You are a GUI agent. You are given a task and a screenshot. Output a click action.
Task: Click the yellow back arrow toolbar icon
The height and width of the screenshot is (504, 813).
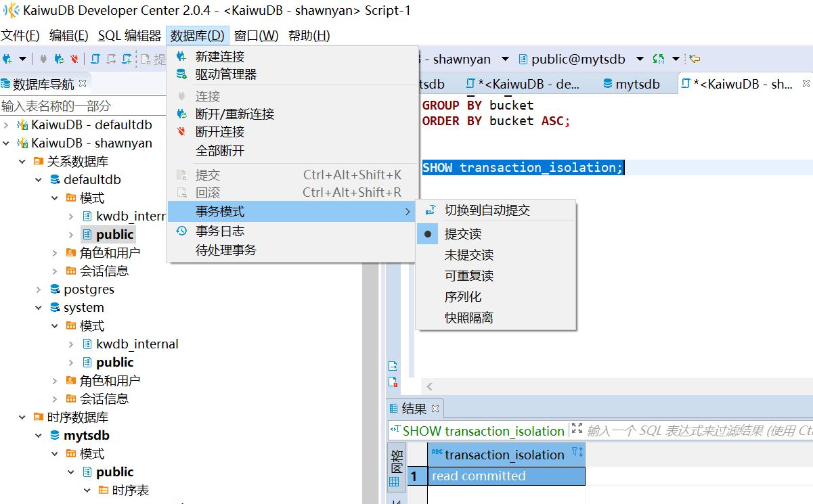pos(695,60)
